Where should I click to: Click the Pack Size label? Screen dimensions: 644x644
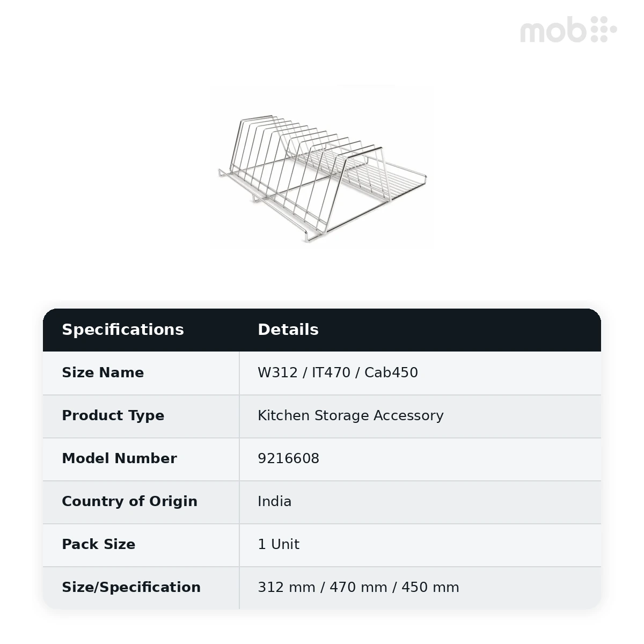[x=99, y=544]
